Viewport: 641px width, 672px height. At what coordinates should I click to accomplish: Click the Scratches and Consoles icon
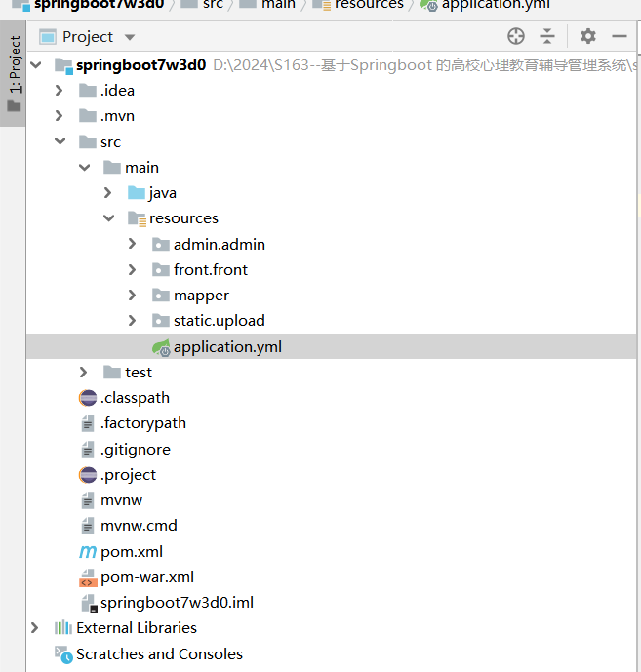pyautogui.click(x=63, y=654)
